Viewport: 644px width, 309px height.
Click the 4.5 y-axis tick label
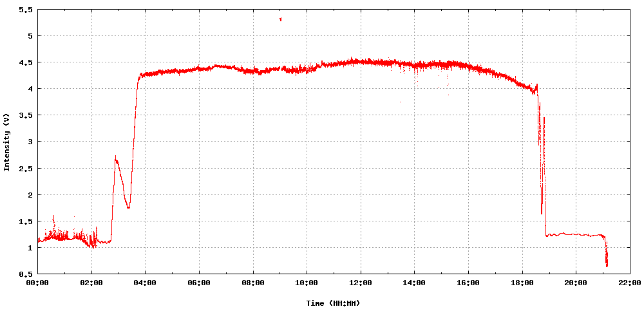[25, 62]
